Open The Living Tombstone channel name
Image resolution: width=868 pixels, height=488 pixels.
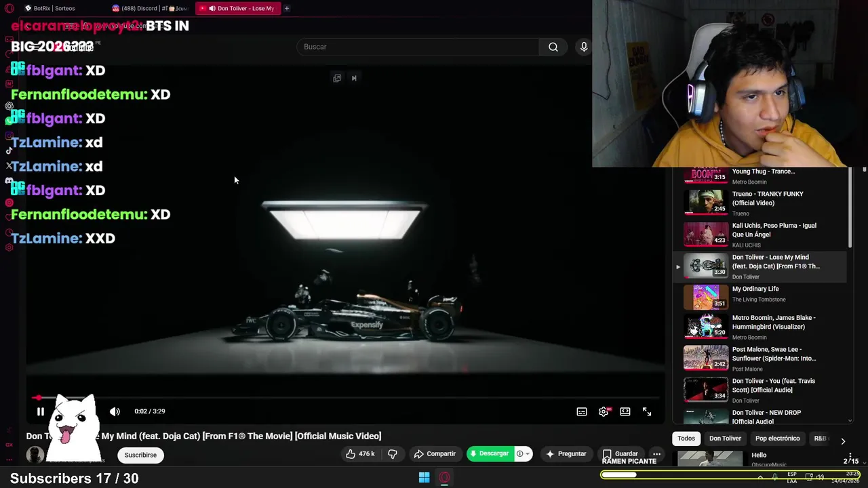click(759, 300)
